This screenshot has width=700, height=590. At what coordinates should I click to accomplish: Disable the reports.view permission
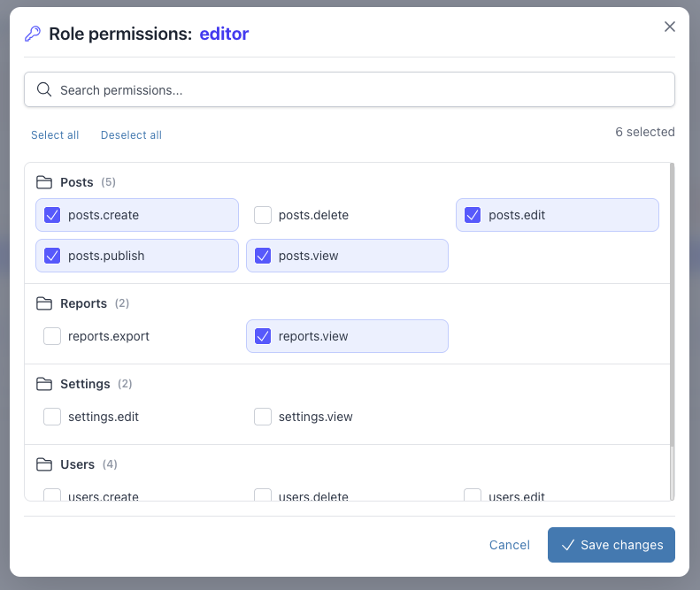click(x=263, y=336)
